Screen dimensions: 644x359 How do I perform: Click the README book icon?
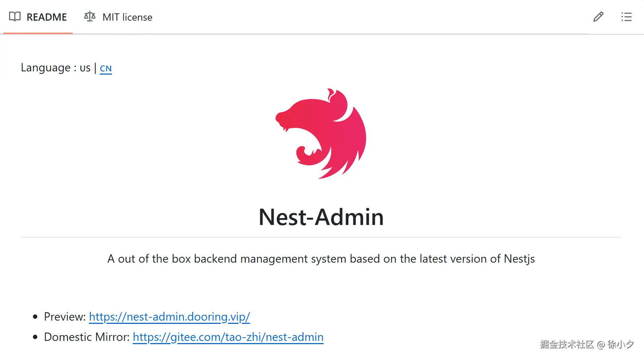click(x=15, y=17)
